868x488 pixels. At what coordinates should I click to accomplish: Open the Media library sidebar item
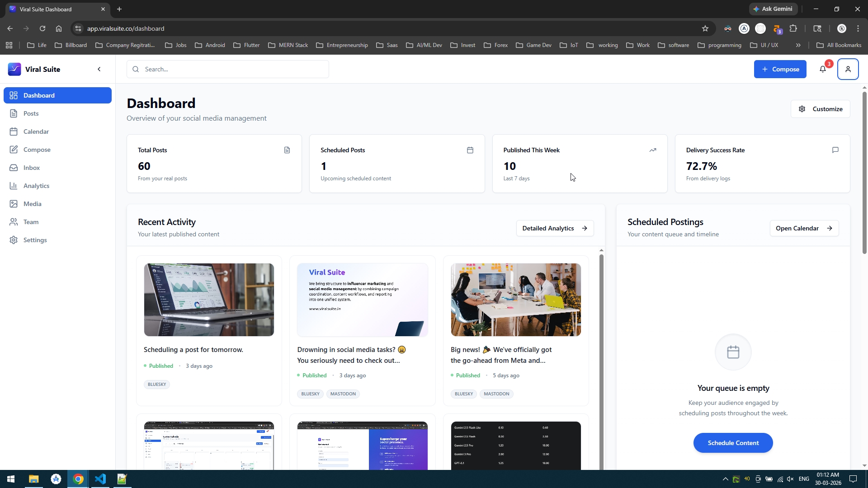(x=32, y=204)
